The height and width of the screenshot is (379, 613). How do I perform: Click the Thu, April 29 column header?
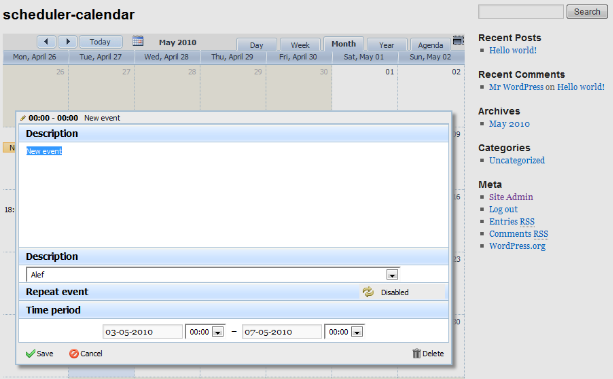[x=232, y=57]
